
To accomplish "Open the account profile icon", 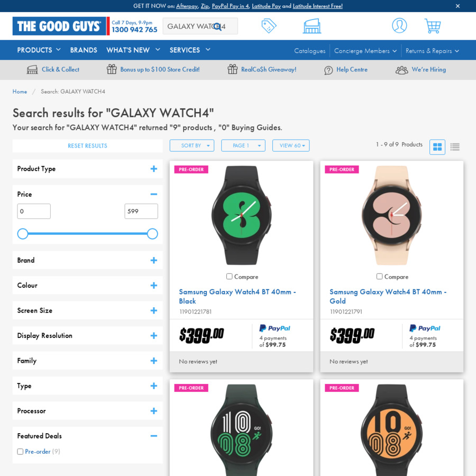I will pyautogui.click(x=399, y=25).
